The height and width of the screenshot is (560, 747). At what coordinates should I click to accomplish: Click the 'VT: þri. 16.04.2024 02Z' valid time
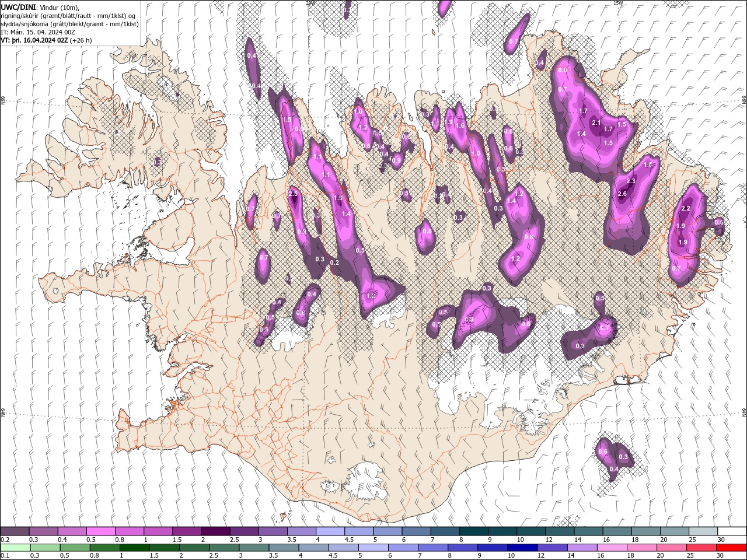click(x=35, y=40)
